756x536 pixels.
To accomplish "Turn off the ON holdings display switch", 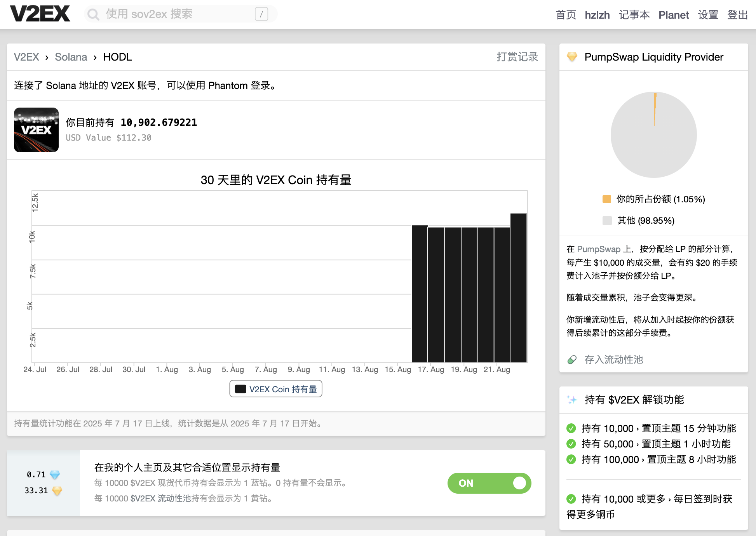I will click(x=489, y=483).
